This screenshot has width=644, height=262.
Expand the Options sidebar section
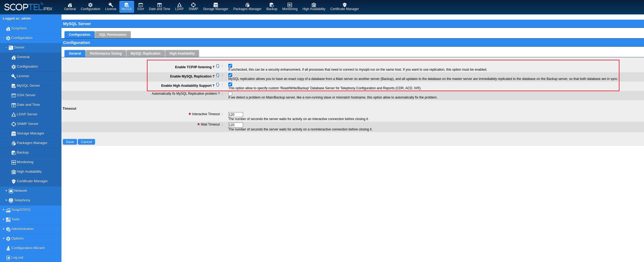tap(3, 239)
